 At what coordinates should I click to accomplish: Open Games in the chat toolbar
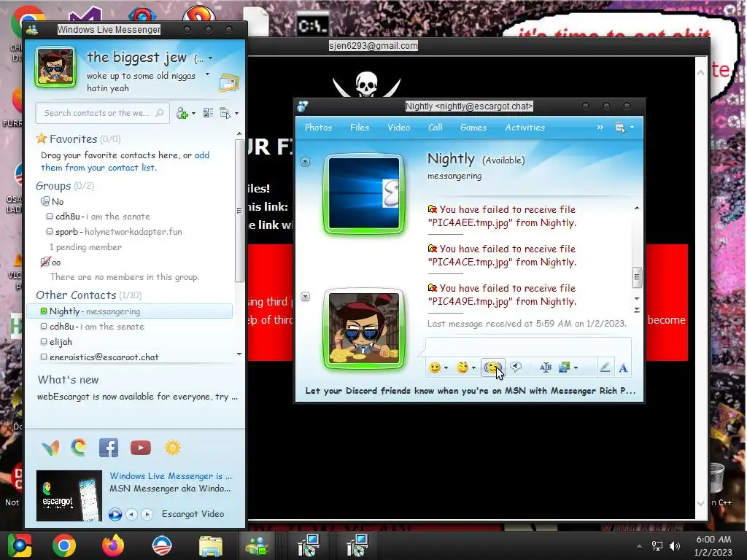tap(473, 127)
